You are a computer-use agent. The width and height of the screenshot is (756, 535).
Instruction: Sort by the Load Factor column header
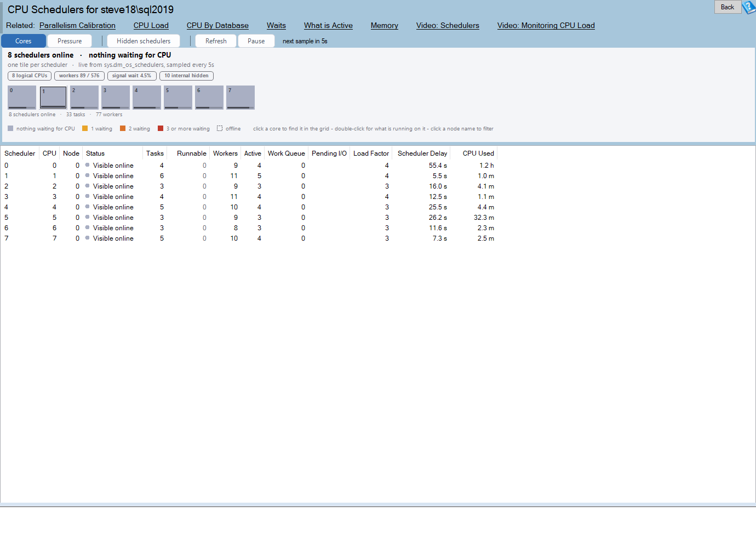point(371,153)
